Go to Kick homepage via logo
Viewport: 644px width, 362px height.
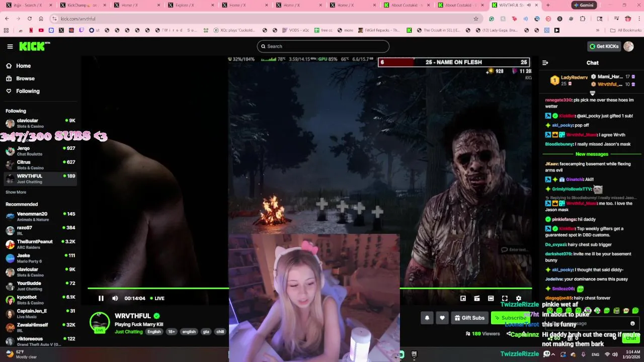pos(34,46)
